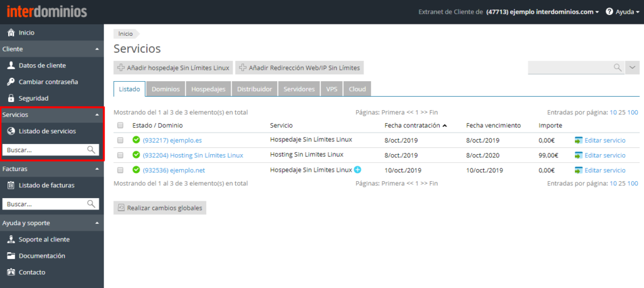Image resolution: width=644 pixels, height=288 pixels.
Task: Switch to the Cloud tab
Action: (x=357, y=89)
